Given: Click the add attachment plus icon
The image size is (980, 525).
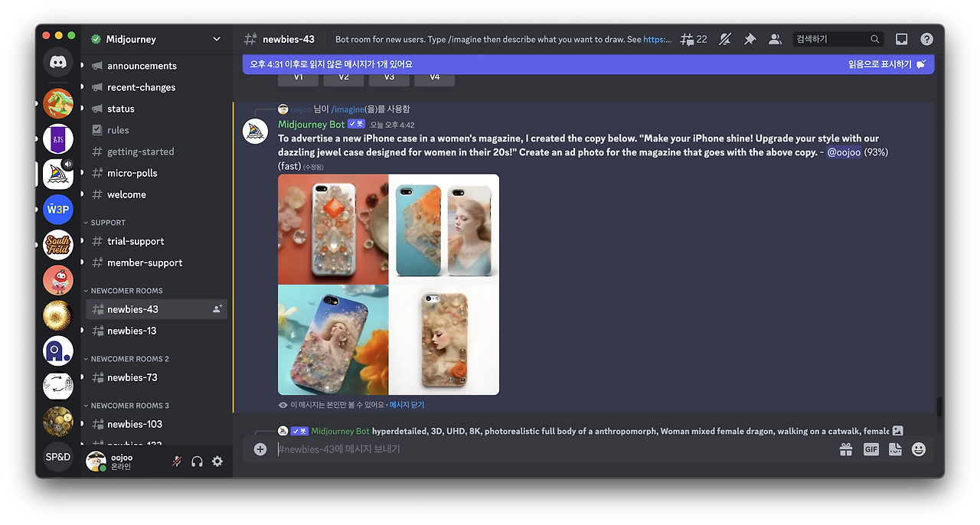Looking at the screenshot, I should [260, 449].
